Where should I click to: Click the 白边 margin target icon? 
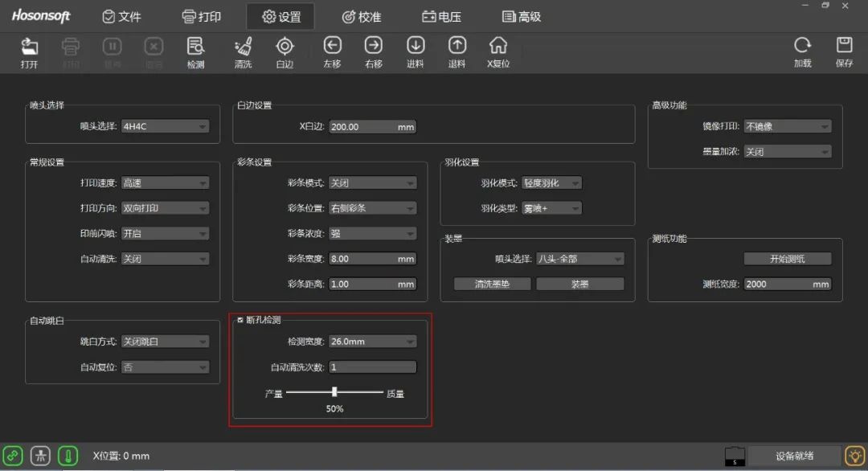285,51
